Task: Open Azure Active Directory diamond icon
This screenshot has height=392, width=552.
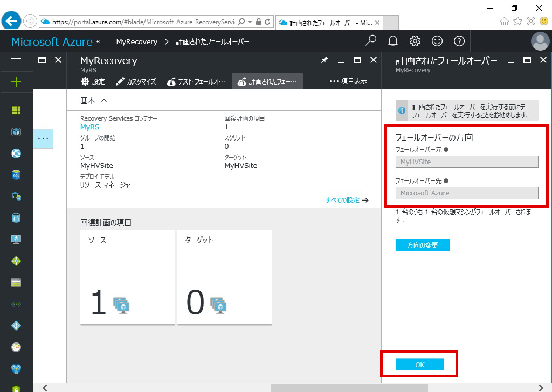Action: point(16,326)
